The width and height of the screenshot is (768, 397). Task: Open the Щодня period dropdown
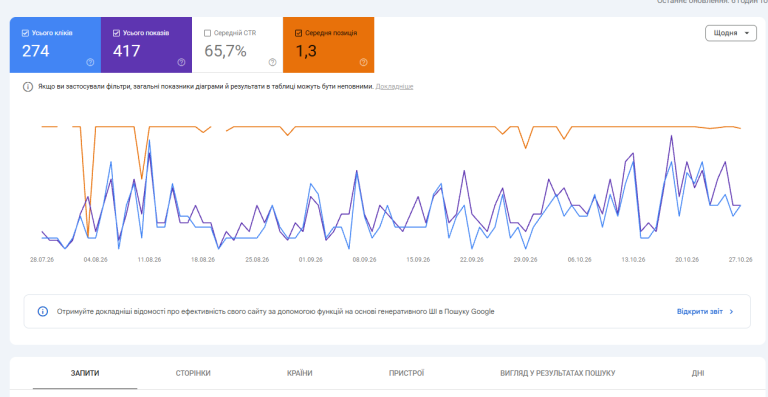(731, 33)
